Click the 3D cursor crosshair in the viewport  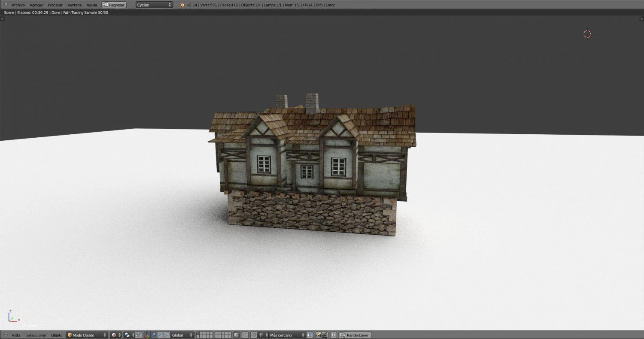click(587, 34)
